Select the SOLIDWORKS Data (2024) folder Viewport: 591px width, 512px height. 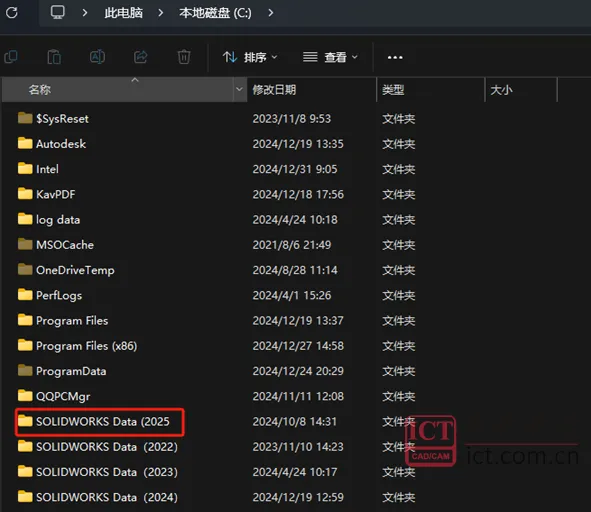coord(98,497)
